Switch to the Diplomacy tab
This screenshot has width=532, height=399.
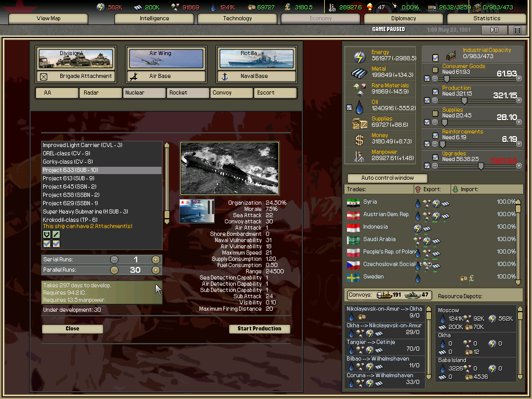(x=404, y=18)
